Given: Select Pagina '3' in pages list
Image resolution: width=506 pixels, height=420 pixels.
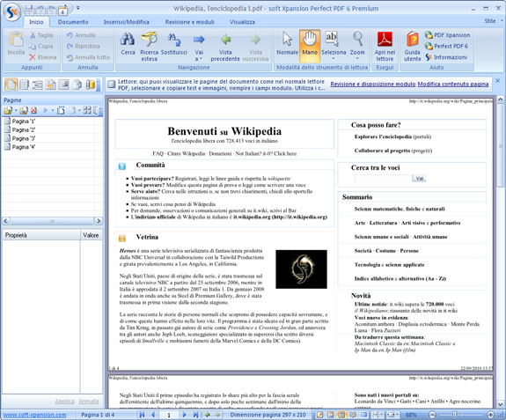Looking at the screenshot, I should [x=20, y=138].
